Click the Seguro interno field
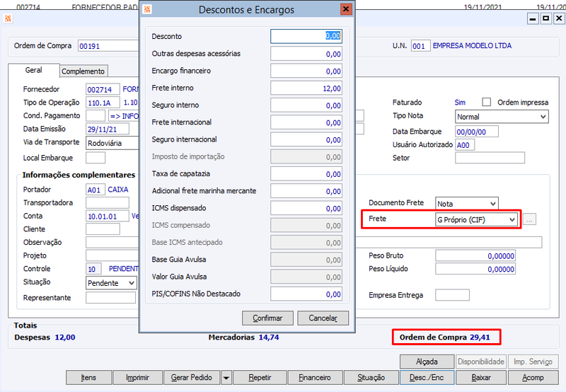Screen dimensions: 566x392 coord(306,105)
